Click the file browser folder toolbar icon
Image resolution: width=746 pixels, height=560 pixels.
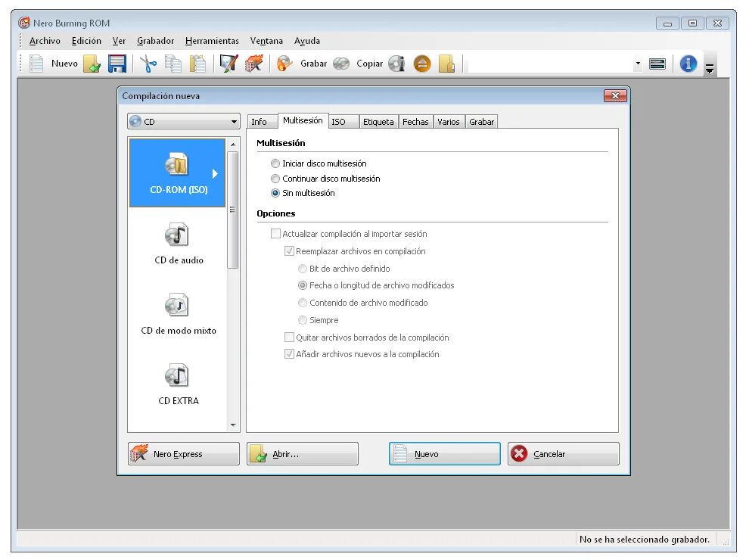click(446, 64)
